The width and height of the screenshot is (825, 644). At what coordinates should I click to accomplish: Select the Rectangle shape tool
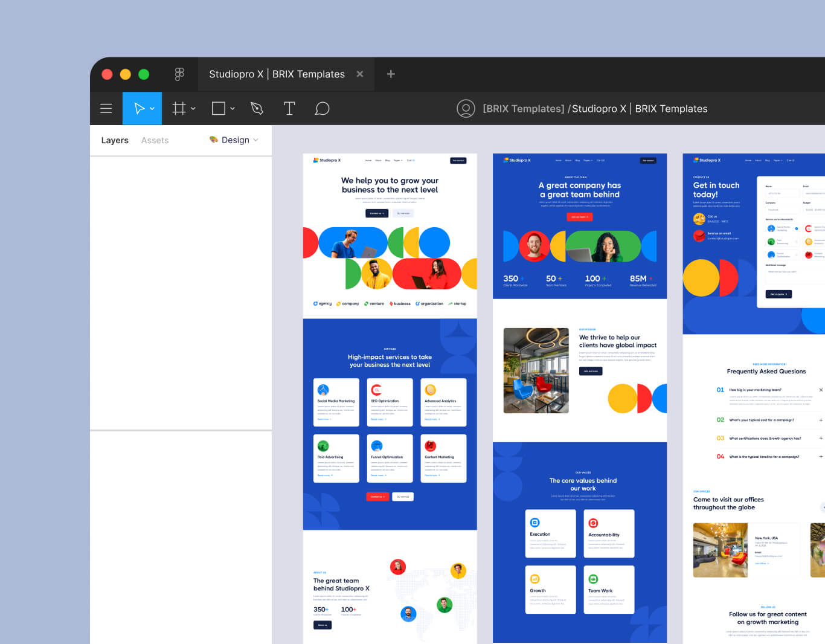[x=218, y=108]
